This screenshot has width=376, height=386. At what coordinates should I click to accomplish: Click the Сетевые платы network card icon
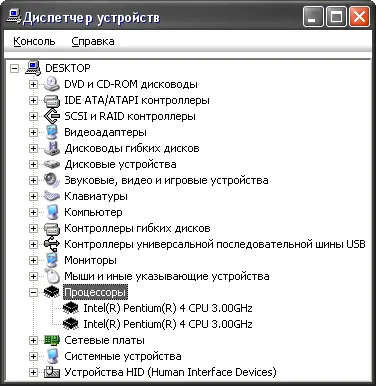52,340
